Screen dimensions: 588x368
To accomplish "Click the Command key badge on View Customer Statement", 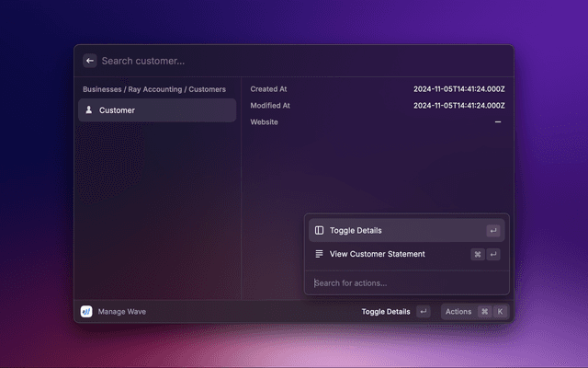I will [478, 254].
